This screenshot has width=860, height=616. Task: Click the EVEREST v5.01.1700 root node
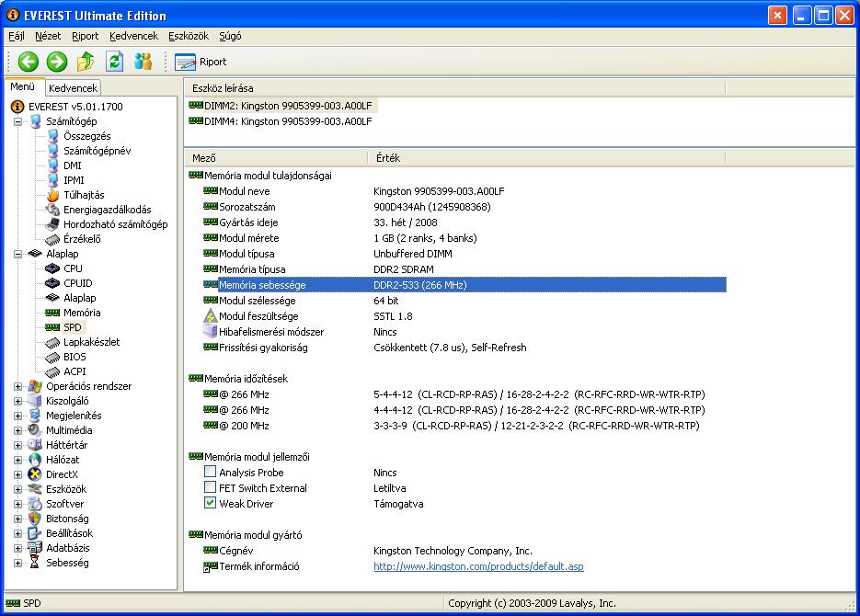coord(75,107)
